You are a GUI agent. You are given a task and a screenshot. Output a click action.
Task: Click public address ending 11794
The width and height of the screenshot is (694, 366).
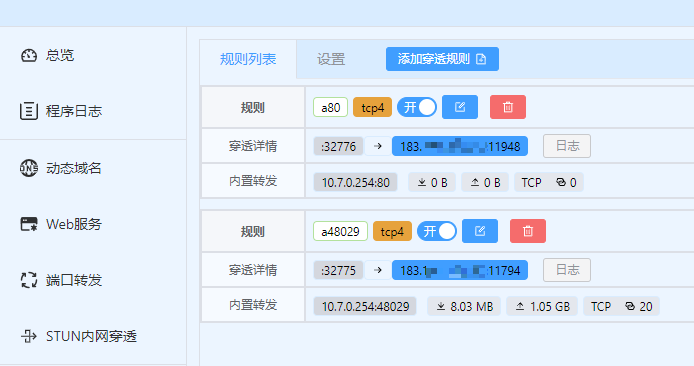(460, 270)
